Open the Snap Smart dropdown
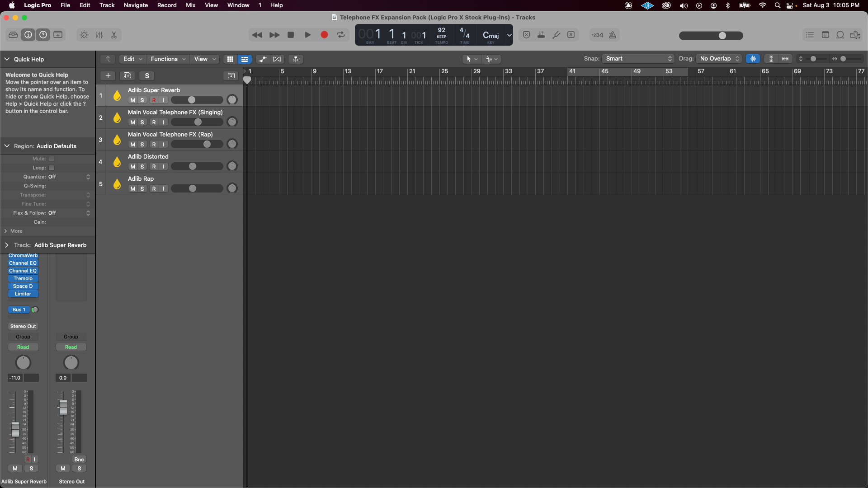Image resolution: width=868 pixels, height=488 pixels. [x=638, y=59]
